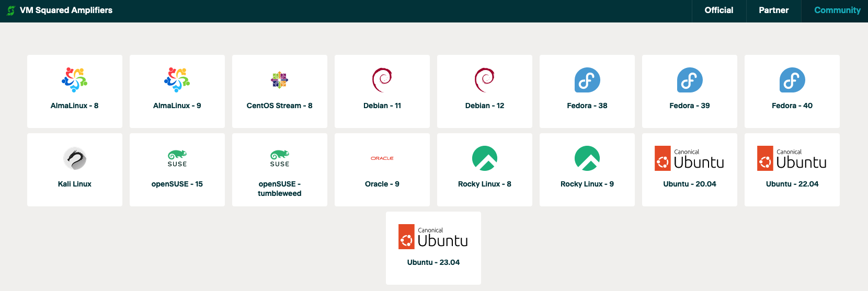
Task: Switch to the Official tab
Action: pos(718,10)
